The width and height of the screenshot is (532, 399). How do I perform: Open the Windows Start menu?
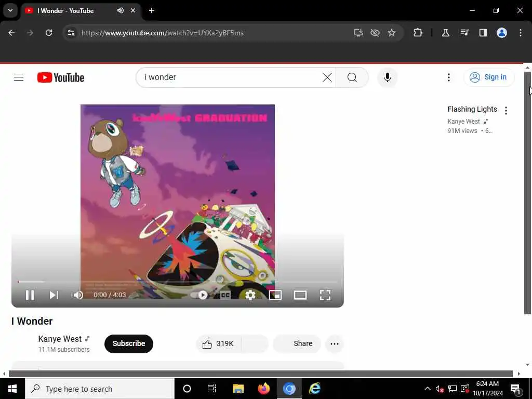(x=12, y=389)
